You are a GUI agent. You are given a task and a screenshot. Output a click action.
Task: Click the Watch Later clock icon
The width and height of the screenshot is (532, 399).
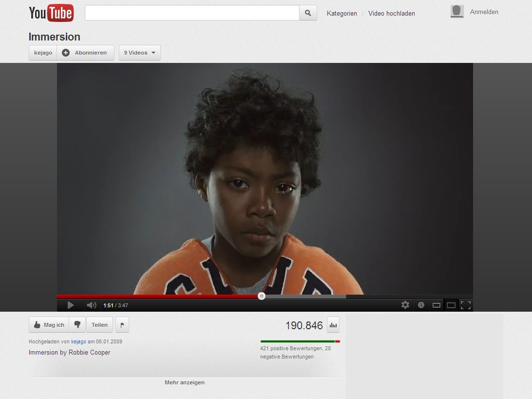(421, 305)
